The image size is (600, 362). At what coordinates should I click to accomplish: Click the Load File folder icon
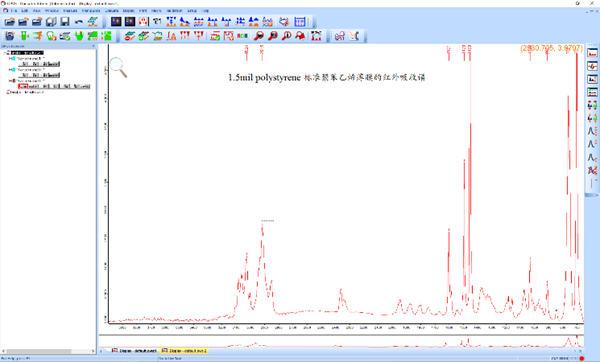10,21
